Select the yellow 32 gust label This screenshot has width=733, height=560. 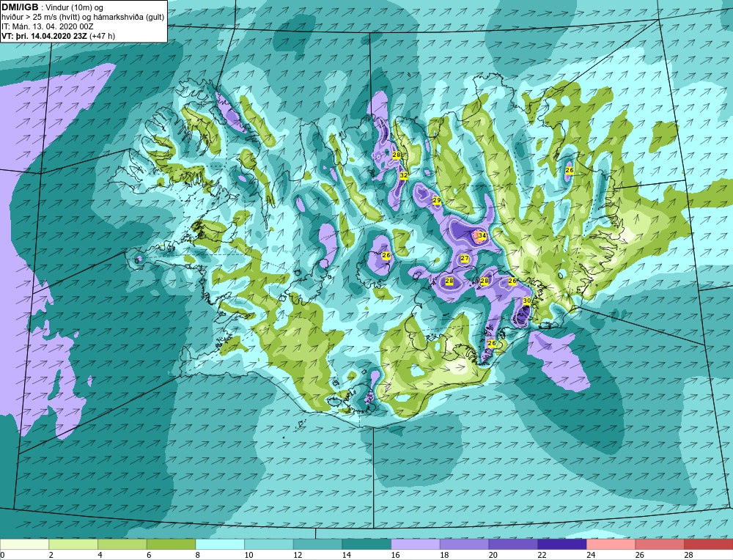coord(404,175)
